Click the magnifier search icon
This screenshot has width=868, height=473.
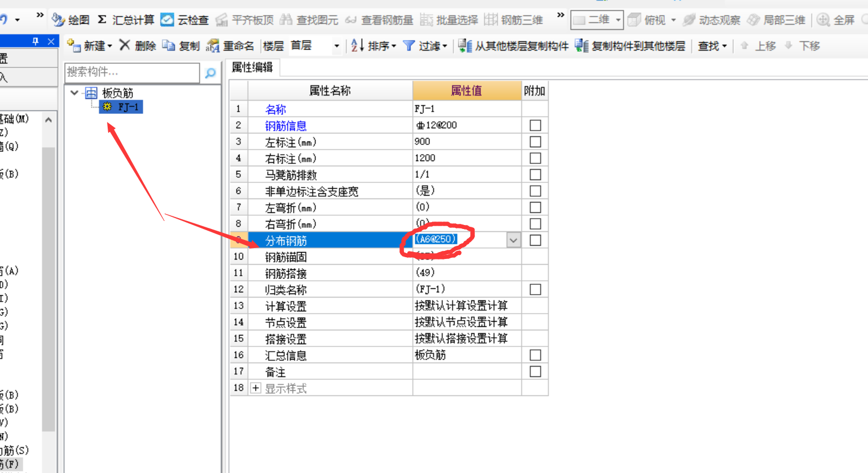click(210, 73)
